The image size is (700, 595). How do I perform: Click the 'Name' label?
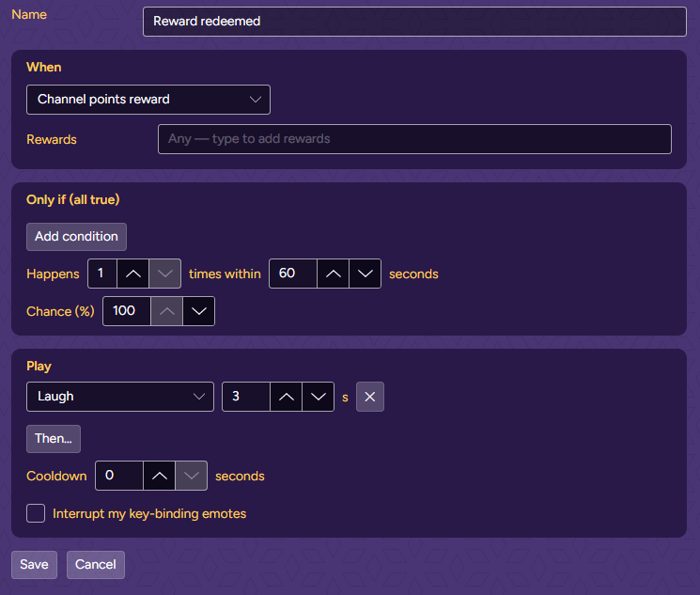coord(29,14)
